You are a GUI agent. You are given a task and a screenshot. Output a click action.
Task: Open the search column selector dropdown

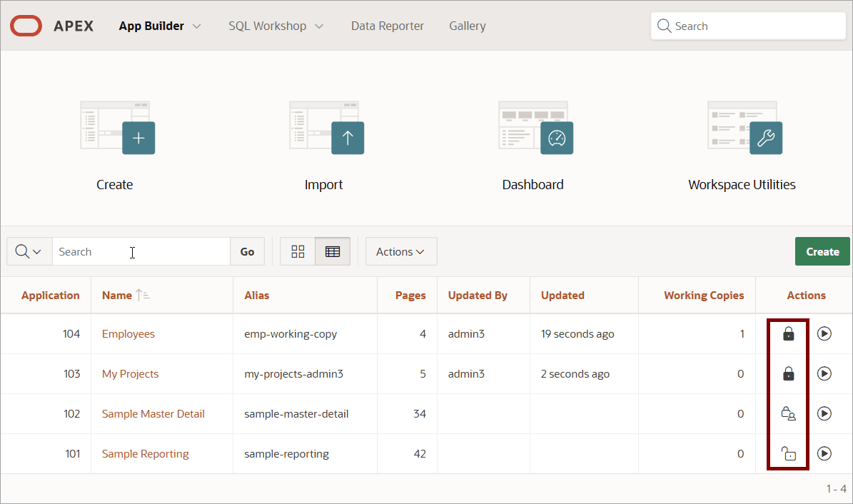click(x=29, y=251)
